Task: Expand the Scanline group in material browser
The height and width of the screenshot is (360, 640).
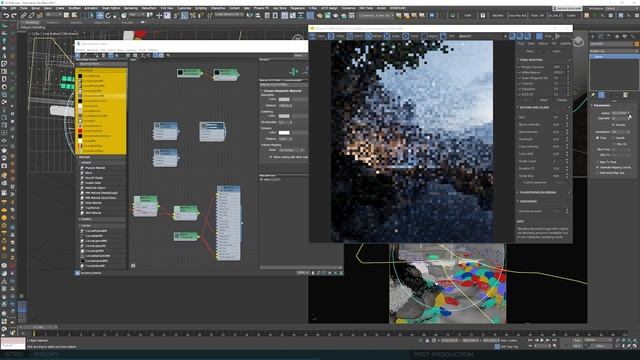Action: (x=86, y=219)
